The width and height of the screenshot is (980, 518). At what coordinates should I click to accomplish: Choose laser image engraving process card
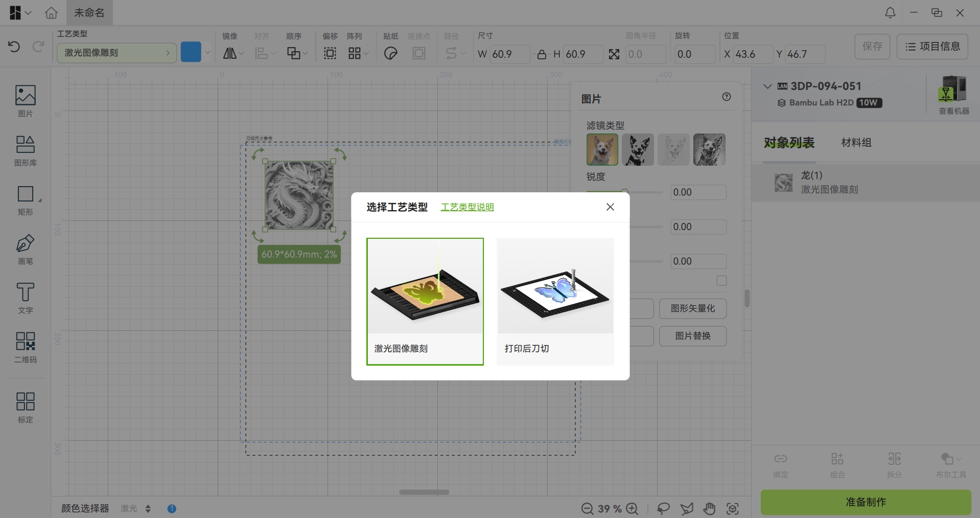coord(425,302)
